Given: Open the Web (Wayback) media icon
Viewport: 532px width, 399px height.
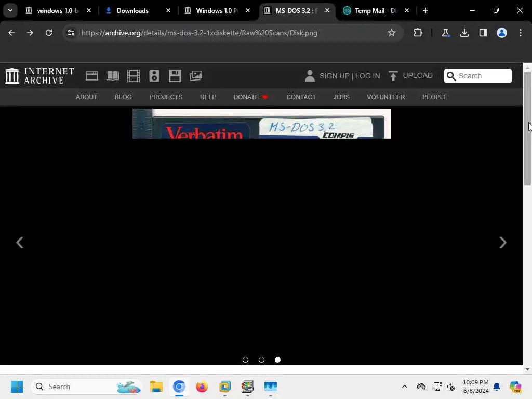Looking at the screenshot, I should tap(91, 76).
